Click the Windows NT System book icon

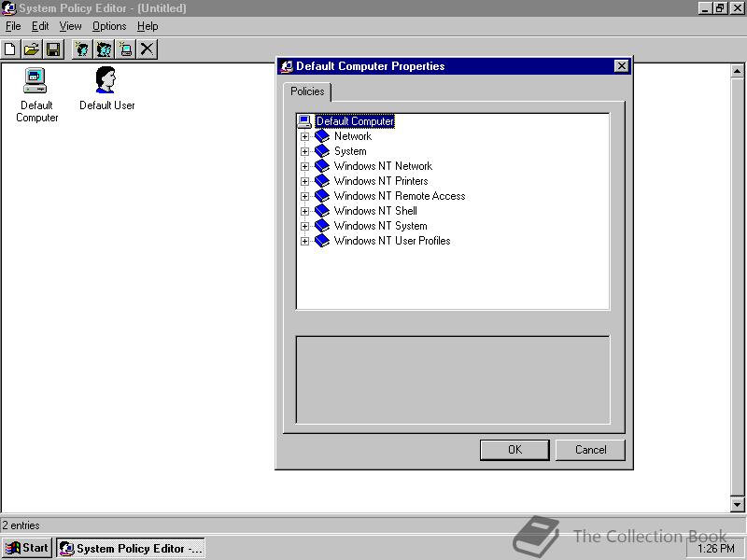point(322,226)
